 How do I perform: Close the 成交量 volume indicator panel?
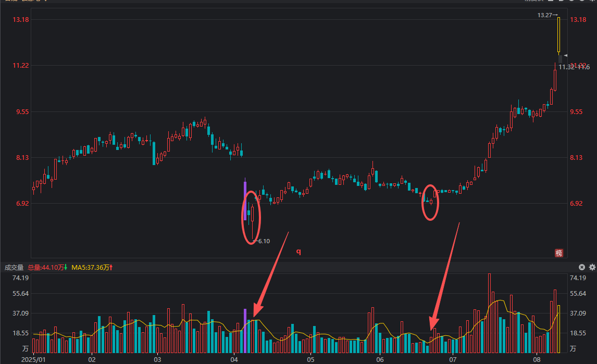point(582,267)
